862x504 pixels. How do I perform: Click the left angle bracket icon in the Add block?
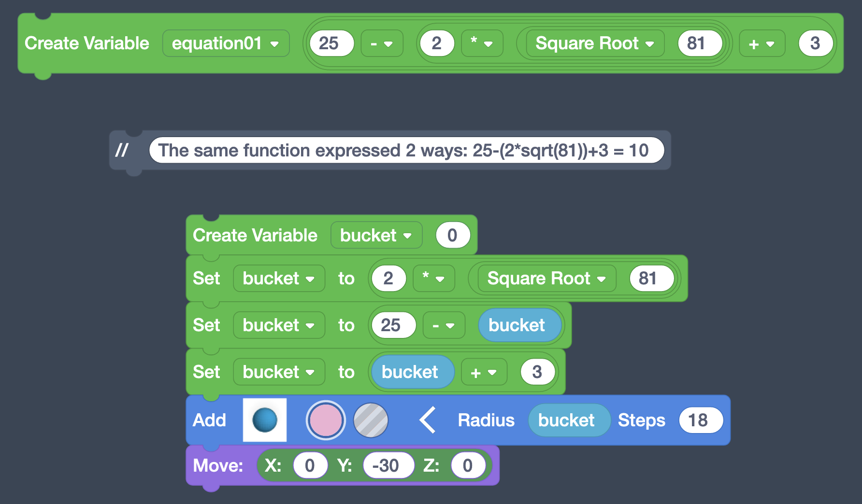coord(427,420)
